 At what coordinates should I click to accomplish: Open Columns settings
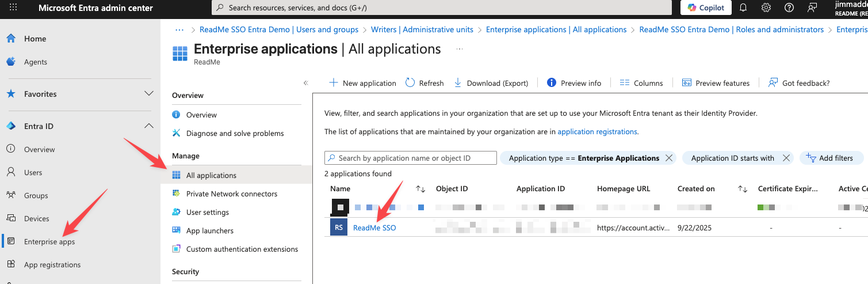pos(641,83)
